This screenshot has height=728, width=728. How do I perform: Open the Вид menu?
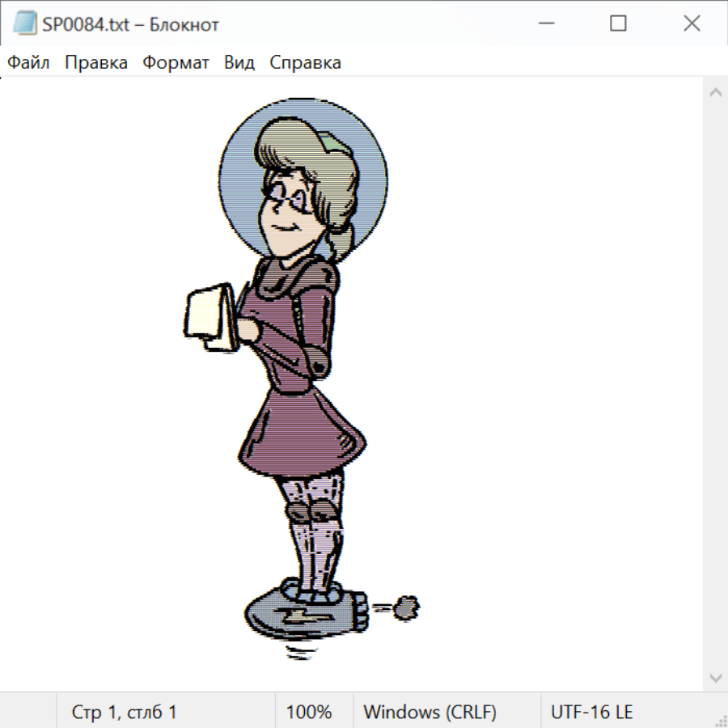coord(239,62)
